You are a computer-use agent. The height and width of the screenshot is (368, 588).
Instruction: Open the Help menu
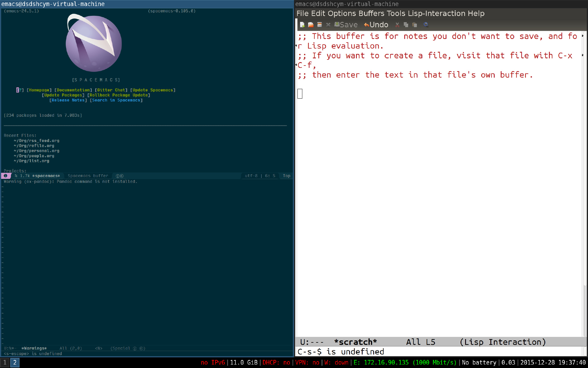(476, 14)
